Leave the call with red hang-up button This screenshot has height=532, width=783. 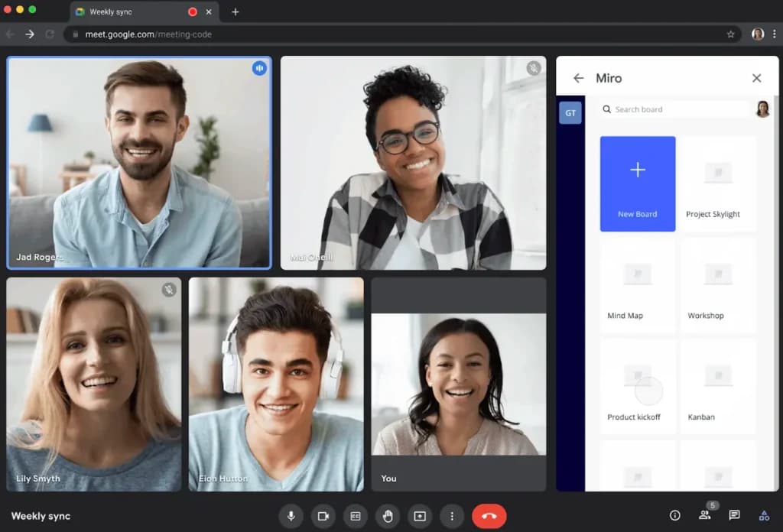[489, 516]
